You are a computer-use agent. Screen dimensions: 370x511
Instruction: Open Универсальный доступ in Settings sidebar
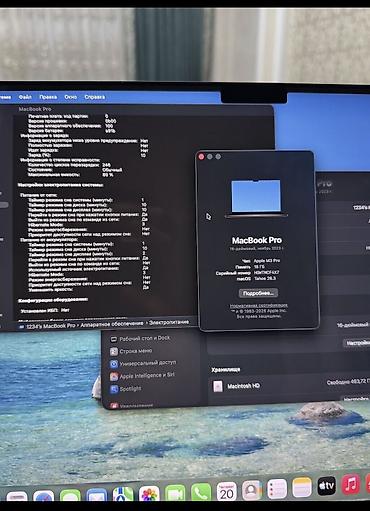click(x=143, y=363)
